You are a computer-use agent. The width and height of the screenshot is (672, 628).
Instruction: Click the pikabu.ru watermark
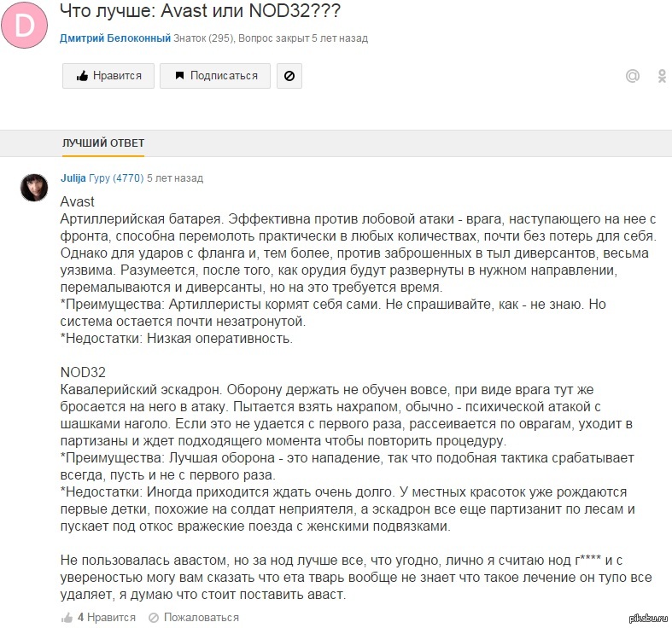click(648, 618)
